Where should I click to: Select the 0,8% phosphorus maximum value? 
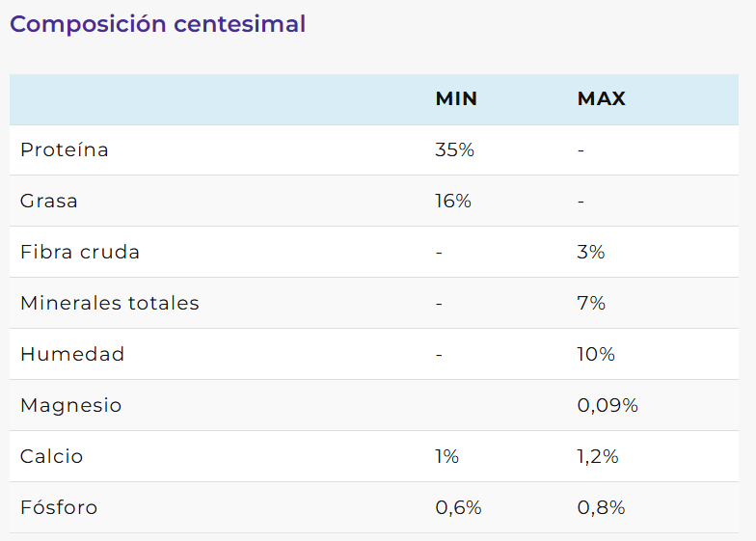[601, 508]
